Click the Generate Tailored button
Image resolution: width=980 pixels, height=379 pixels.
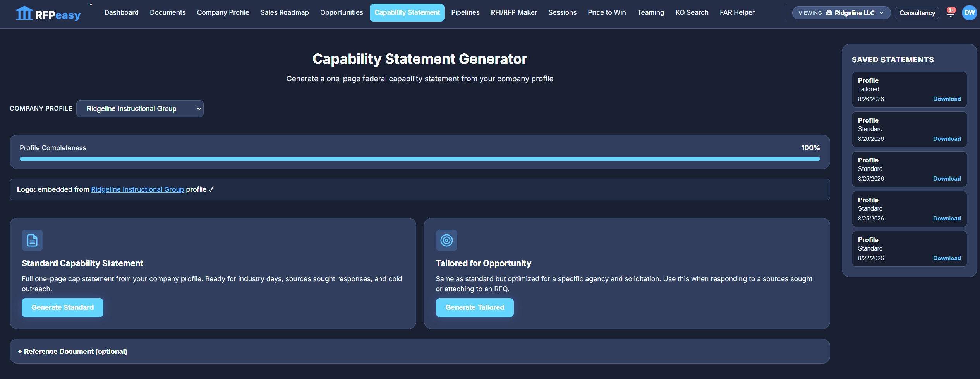475,307
